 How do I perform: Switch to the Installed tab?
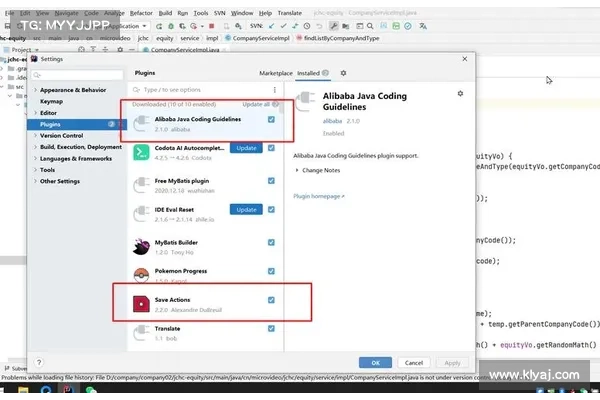point(312,73)
